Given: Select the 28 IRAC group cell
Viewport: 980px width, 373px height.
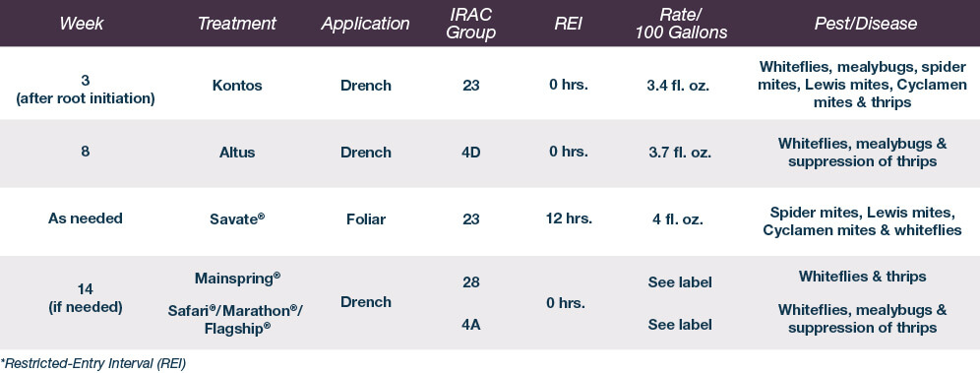Looking at the screenshot, I should pos(471,282).
